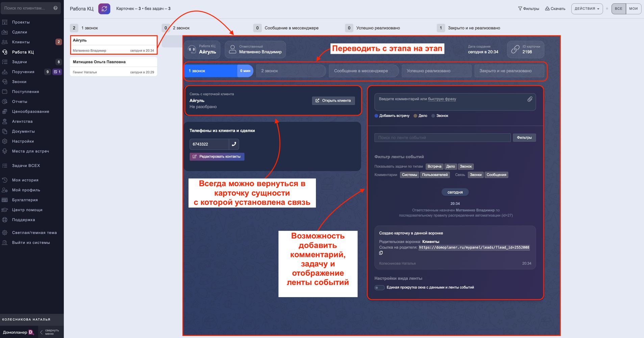This screenshot has height=338, width=644.
Task: Open the Айгуль card in column
Action: click(114, 45)
